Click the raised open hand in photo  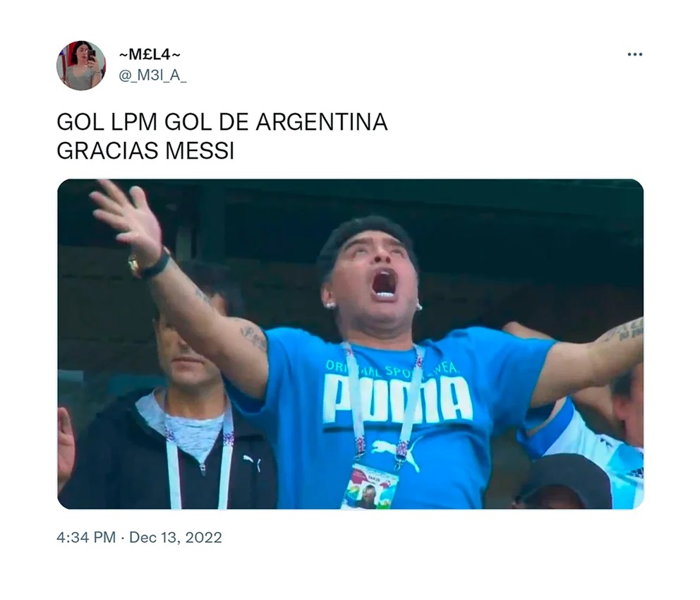click(x=126, y=215)
